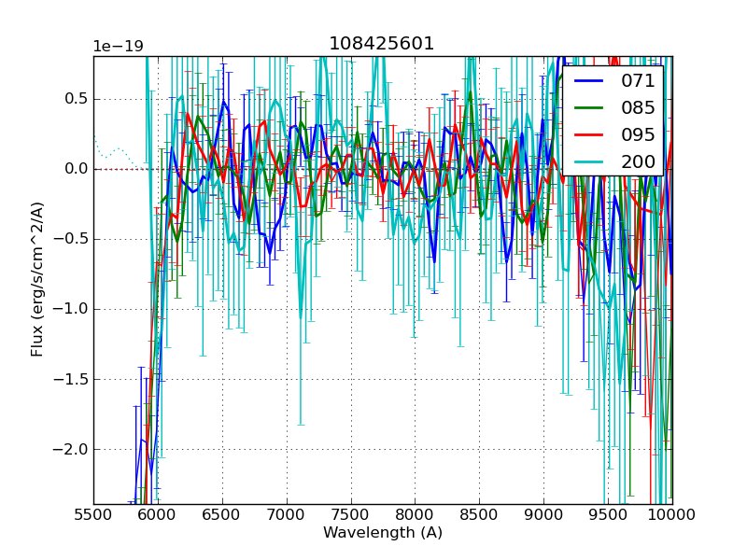747x560 pixels.
Task: Click the blue line swatch in legend
Action: point(588,81)
